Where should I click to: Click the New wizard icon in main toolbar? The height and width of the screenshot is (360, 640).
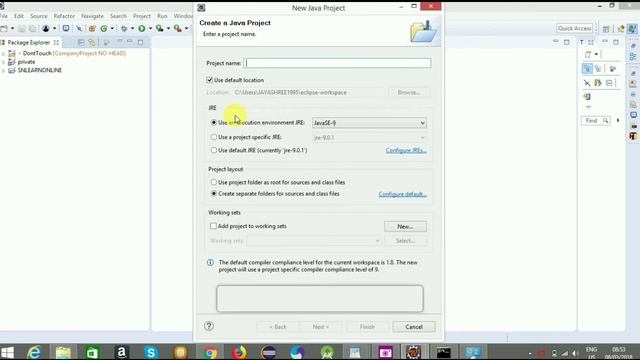[4, 29]
